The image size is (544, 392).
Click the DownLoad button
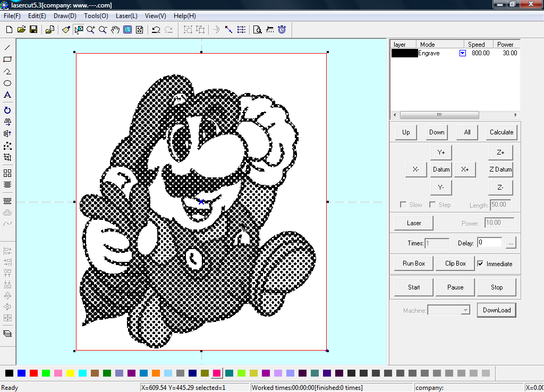coord(496,310)
